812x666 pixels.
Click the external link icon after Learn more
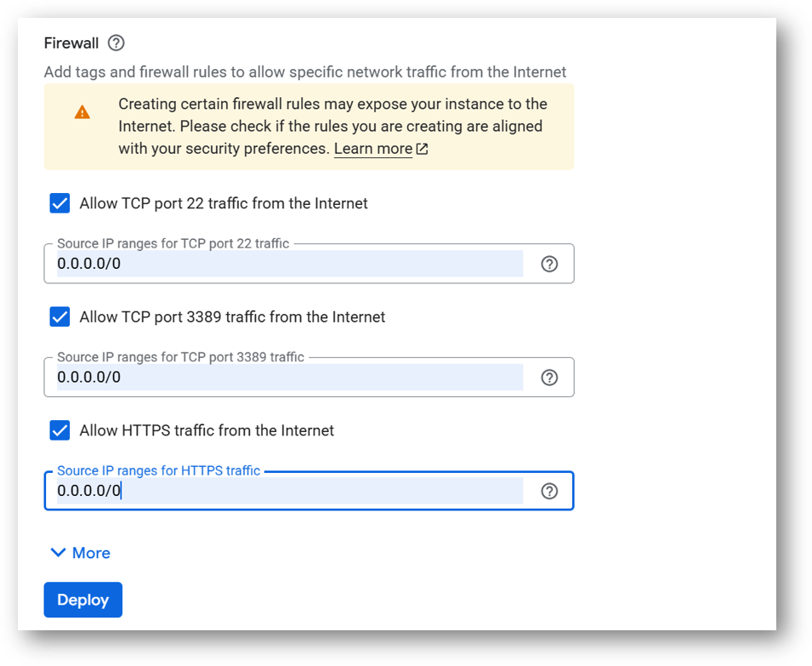(x=422, y=150)
